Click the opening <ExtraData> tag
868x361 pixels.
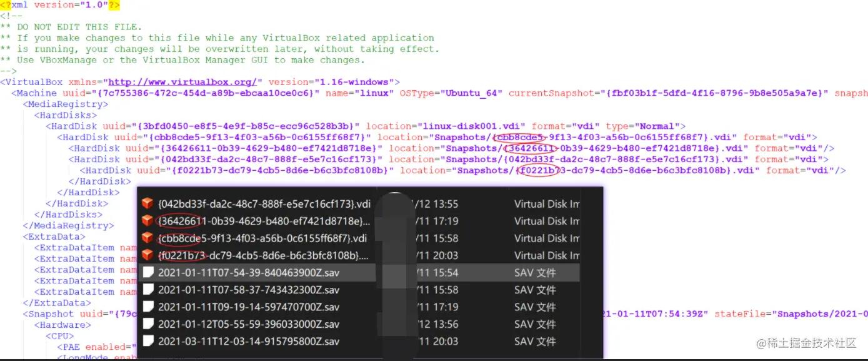[54, 236]
